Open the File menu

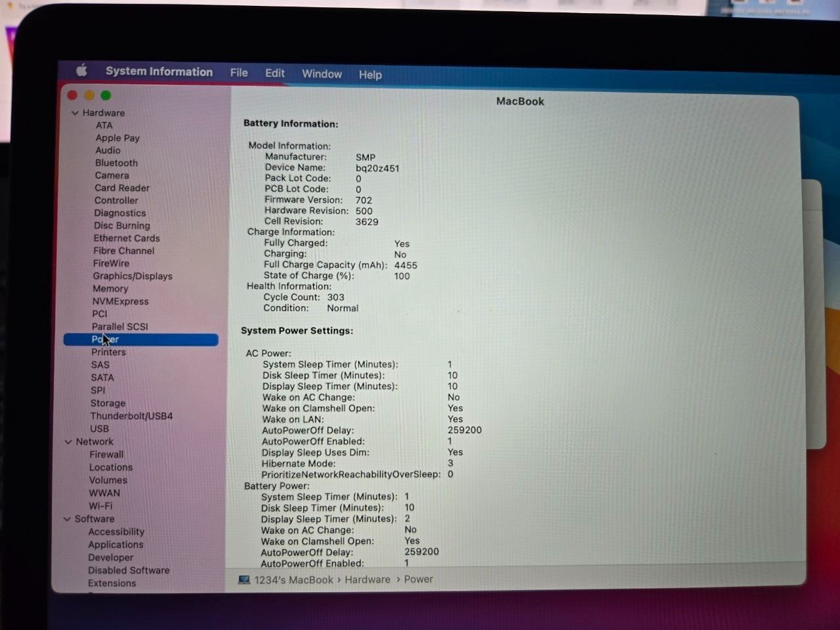pos(239,72)
